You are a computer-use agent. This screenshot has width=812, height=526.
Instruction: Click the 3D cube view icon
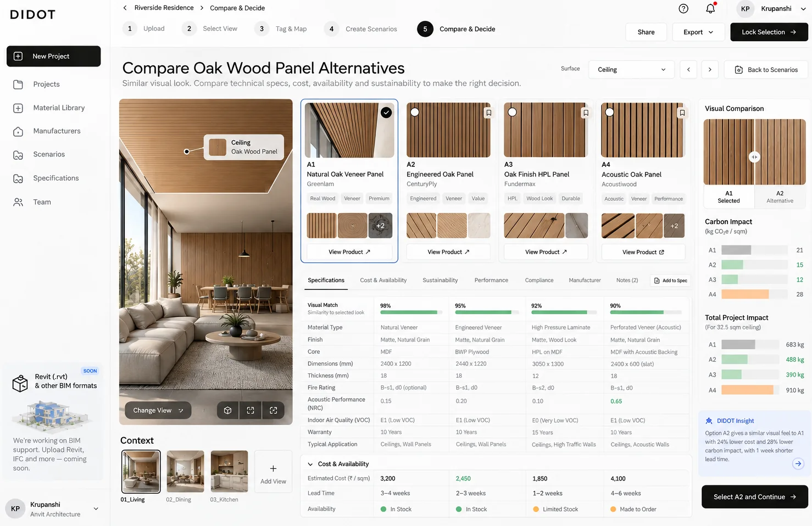coord(227,410)
